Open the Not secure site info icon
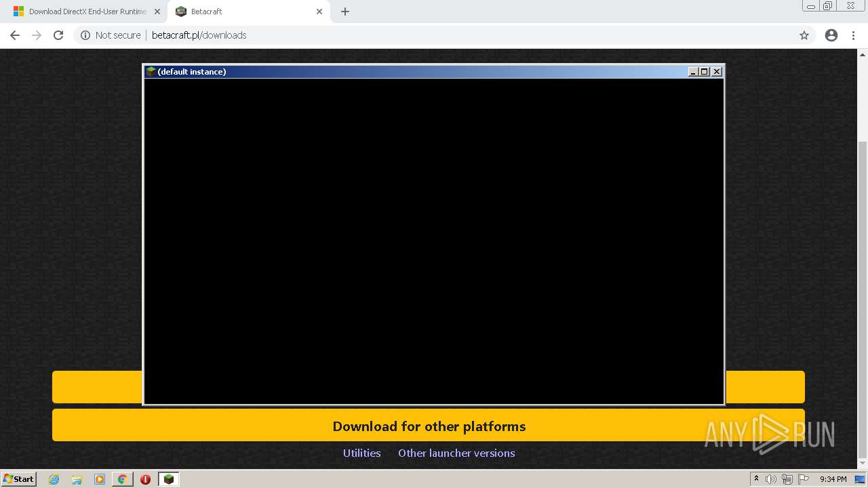Screen dimensions: 868x488 click(x=85, y=35)
